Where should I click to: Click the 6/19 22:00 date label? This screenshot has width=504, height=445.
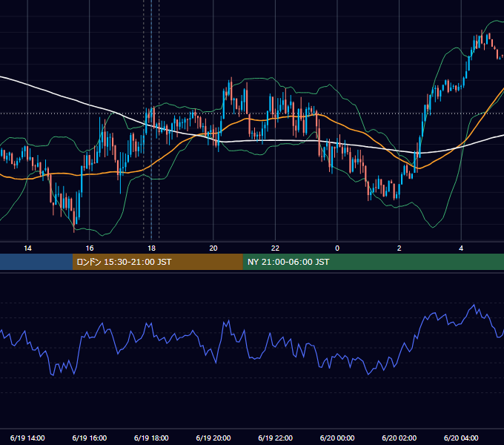[x=276, y=438]
